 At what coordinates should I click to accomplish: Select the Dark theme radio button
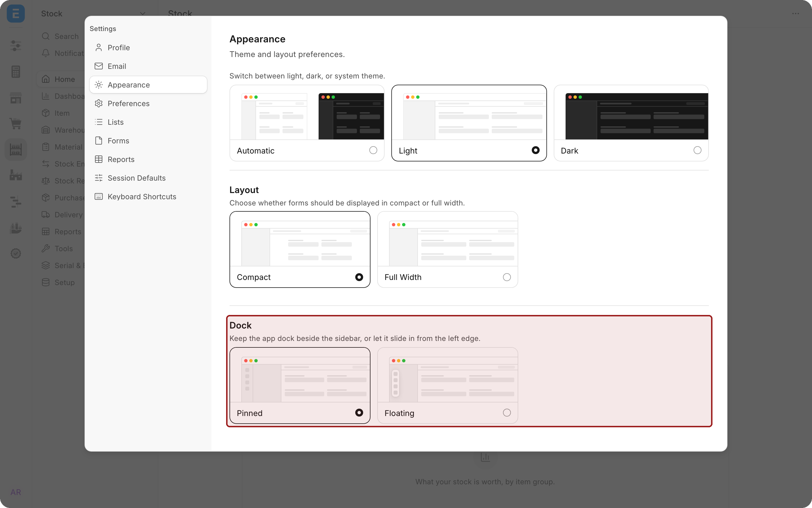click(x=697, y=150)
